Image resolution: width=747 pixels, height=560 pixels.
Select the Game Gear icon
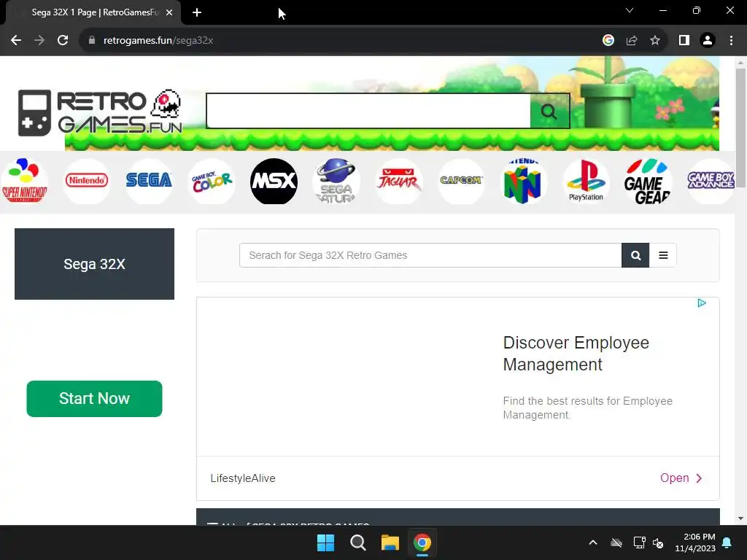click(x=648, y=182)
